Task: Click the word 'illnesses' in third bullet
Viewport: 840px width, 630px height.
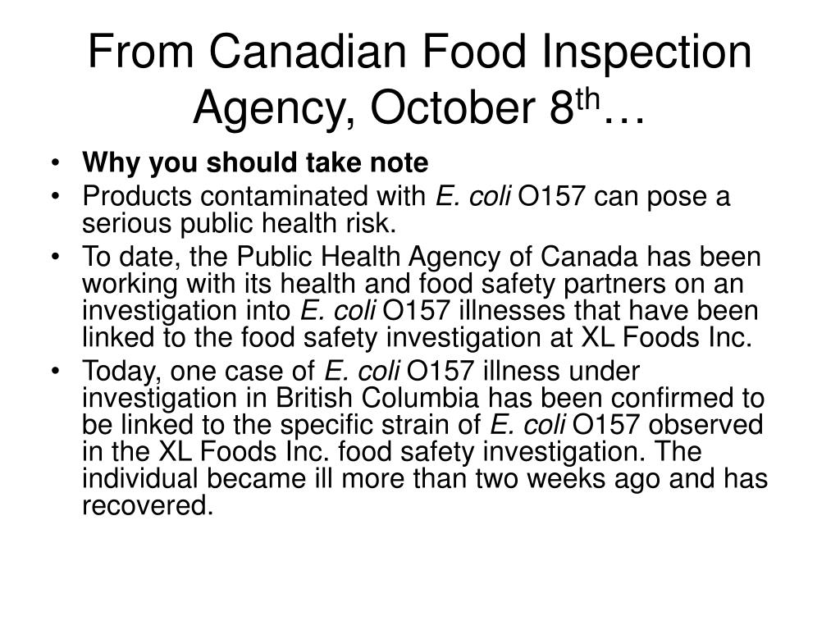Action: pos(512,311)
